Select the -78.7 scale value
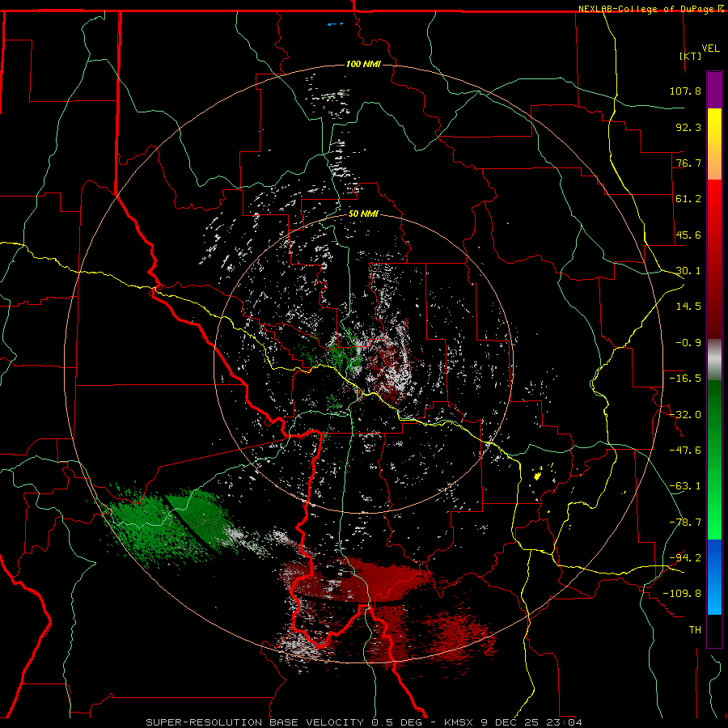The height and width of the screenshot is (728, 728). pos(685,523)
